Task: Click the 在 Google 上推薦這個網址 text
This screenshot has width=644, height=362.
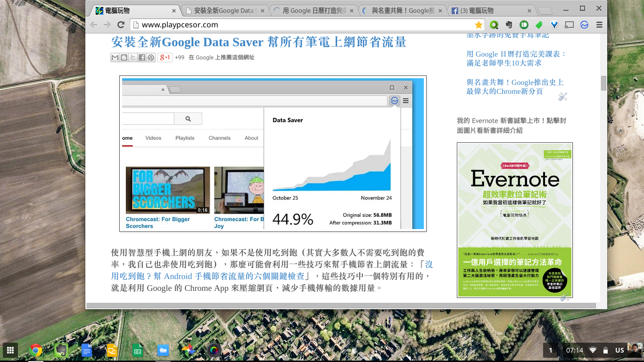Action: tap(221, 58)
